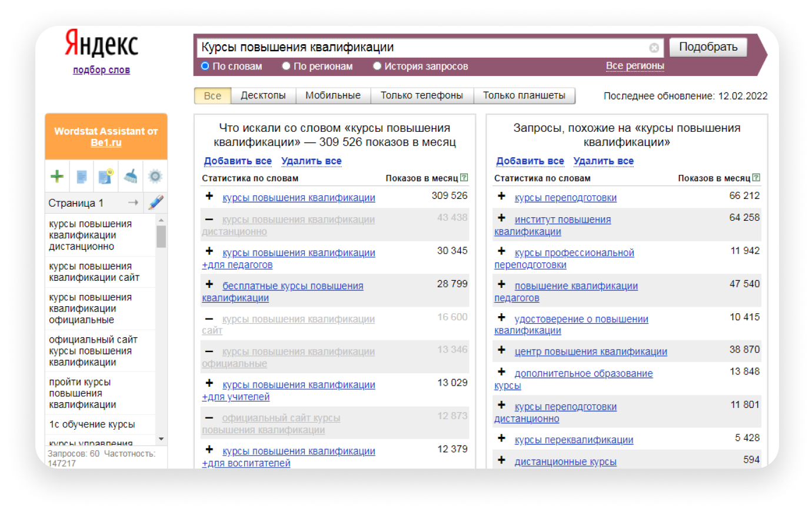Click 'Добавить все' in the 'Что искали' panel
812x511 pixels.
pyautogui.click(x=238, y=161)
